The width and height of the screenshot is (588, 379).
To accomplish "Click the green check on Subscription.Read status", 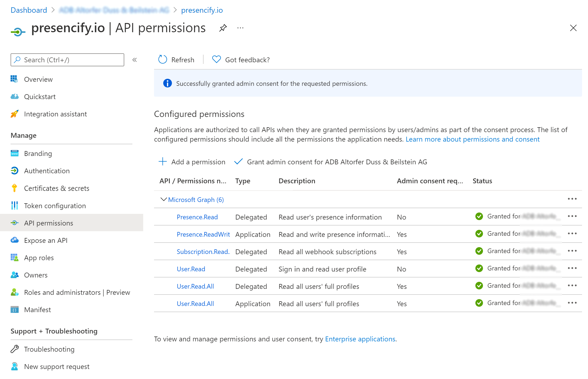I will click(x=479, y=251).
